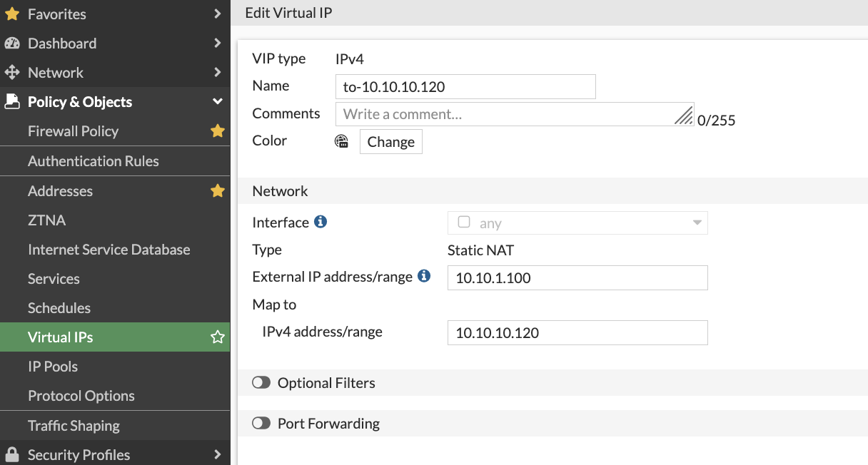
Task: Click the Change color button
Action: [390, 142]
